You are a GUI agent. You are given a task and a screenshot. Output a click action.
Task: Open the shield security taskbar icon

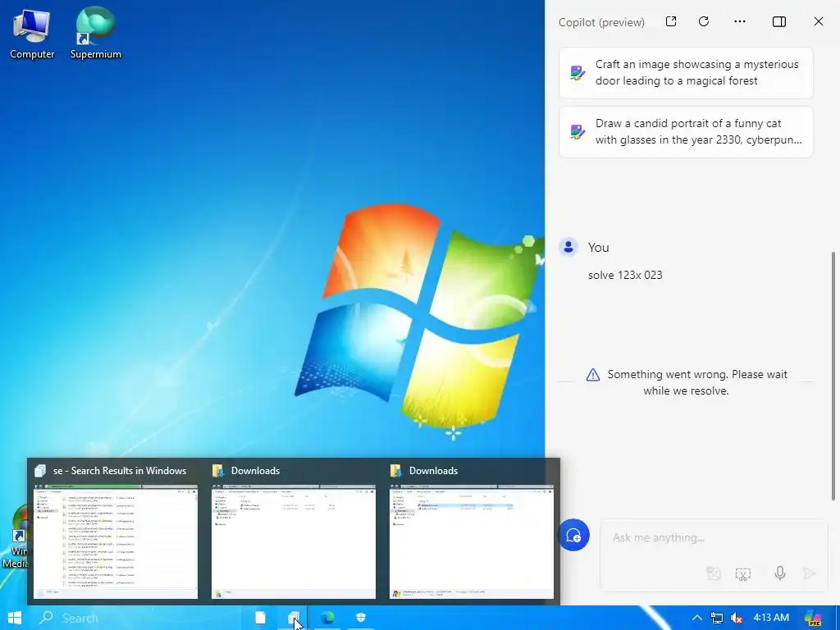click(x=361, y=619)
